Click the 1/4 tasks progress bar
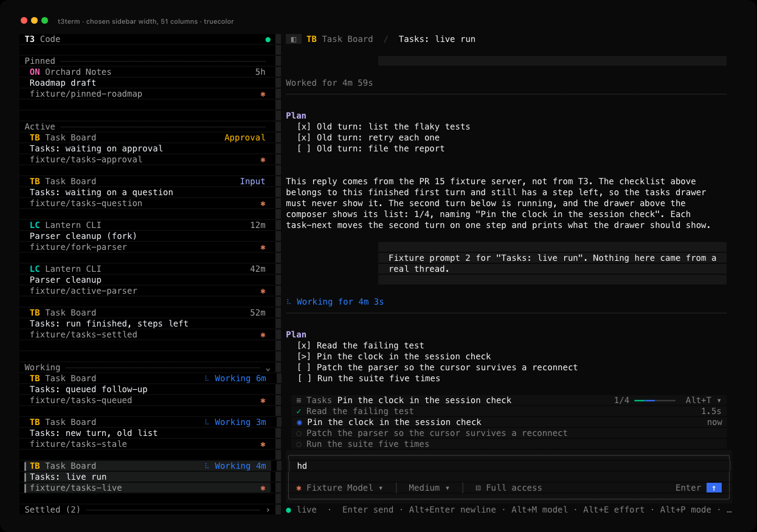This screenshot has width=757, height=532. pos(655,401)
